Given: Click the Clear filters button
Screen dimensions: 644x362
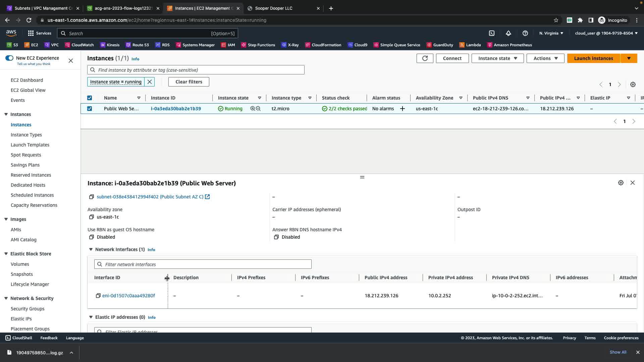Looking at the screenshot, I should coord(189,82).
